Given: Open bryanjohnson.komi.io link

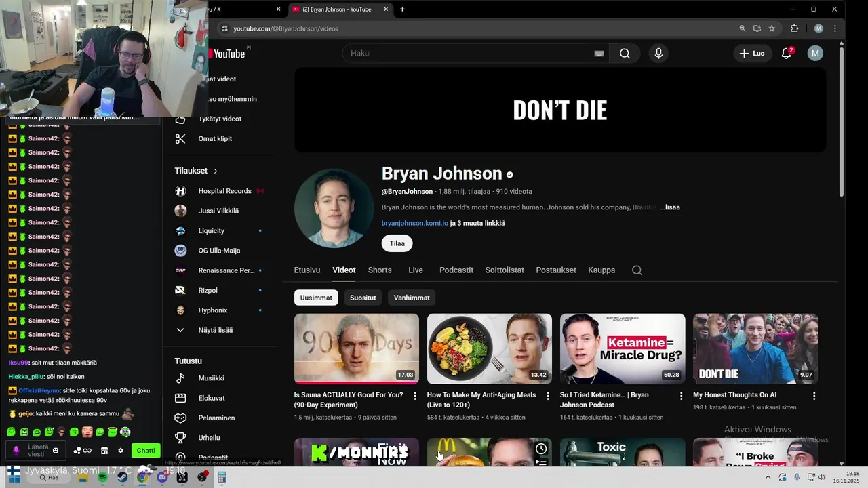Looking at the screenshot, I should coord(415,223).
